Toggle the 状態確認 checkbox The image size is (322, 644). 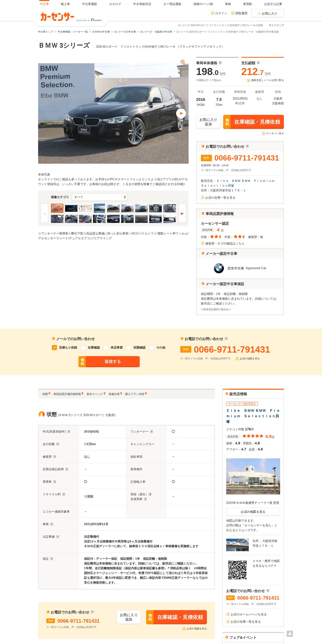tap(129, 348)
